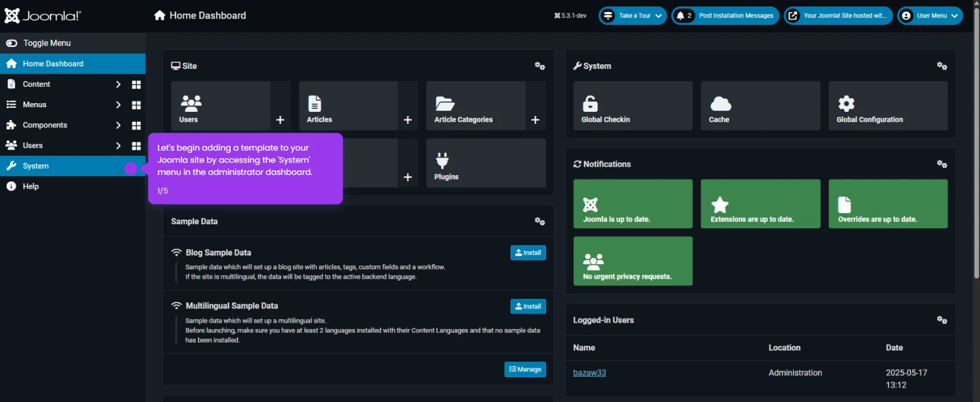
Task: Click No urgent privacy requests tile
Action: [633, 261]
